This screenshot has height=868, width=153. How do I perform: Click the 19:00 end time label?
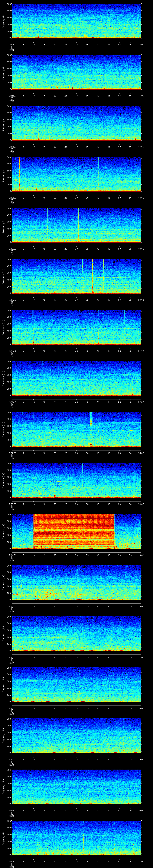141,249
